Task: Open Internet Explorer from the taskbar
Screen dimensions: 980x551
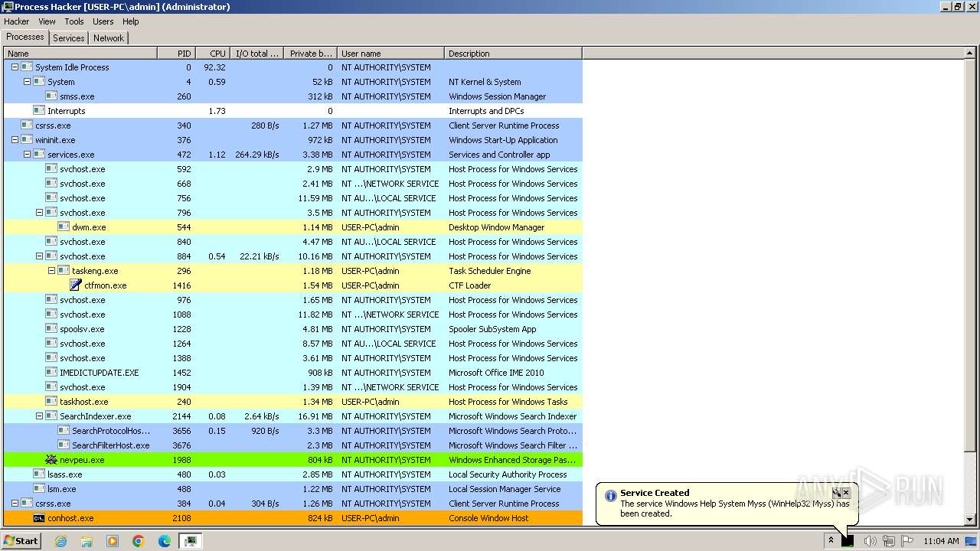Action: pyautogui.click(x=61, y=541)
